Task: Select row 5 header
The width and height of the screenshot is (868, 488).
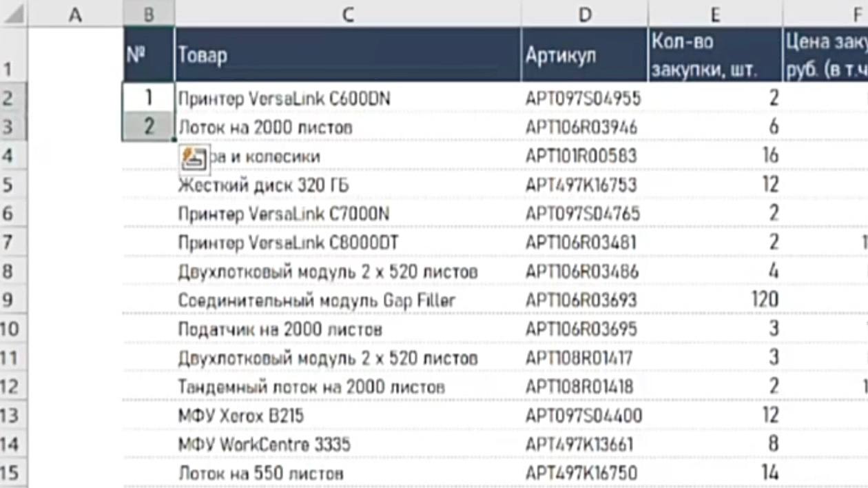Action: click(x=13, y=185)
